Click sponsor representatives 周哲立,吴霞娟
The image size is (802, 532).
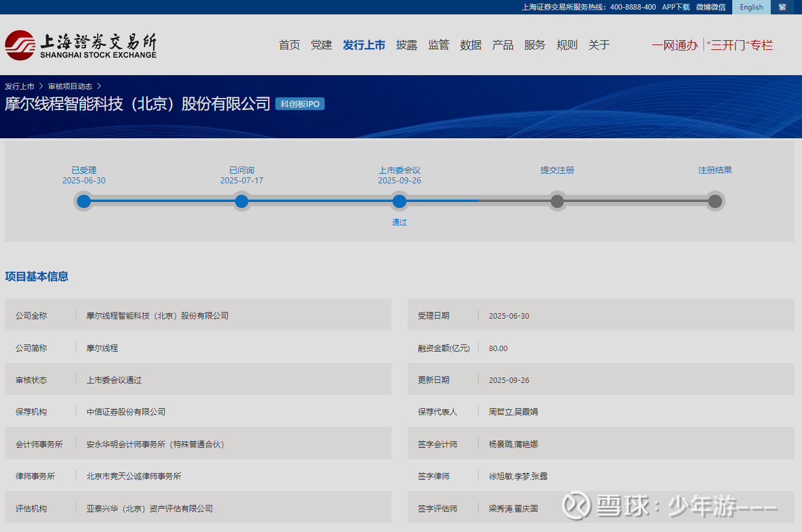point(513,412)
